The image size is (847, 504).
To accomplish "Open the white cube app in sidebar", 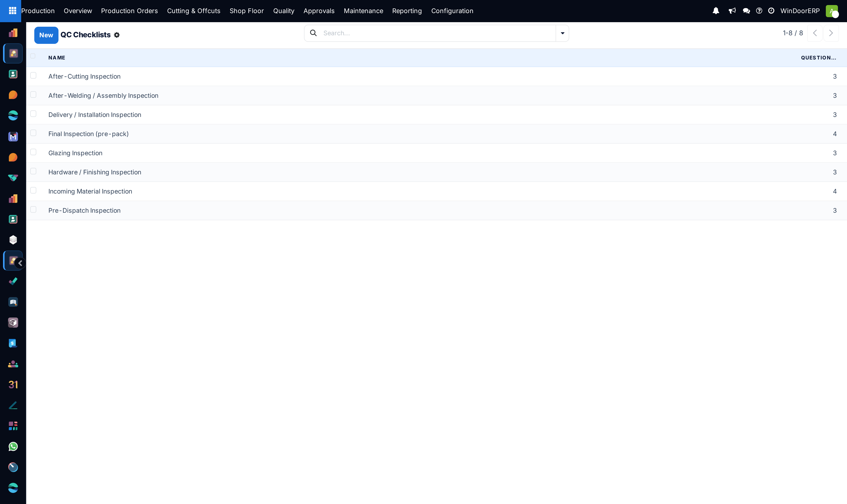I will (13, 240).
